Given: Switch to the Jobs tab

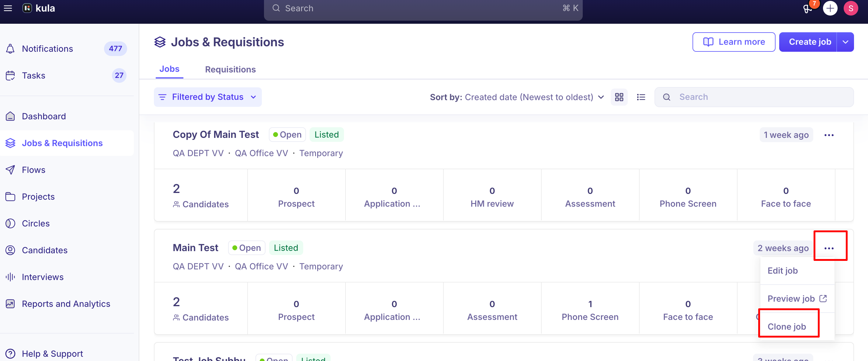Looking at the screenshot, I should (169, 69).
